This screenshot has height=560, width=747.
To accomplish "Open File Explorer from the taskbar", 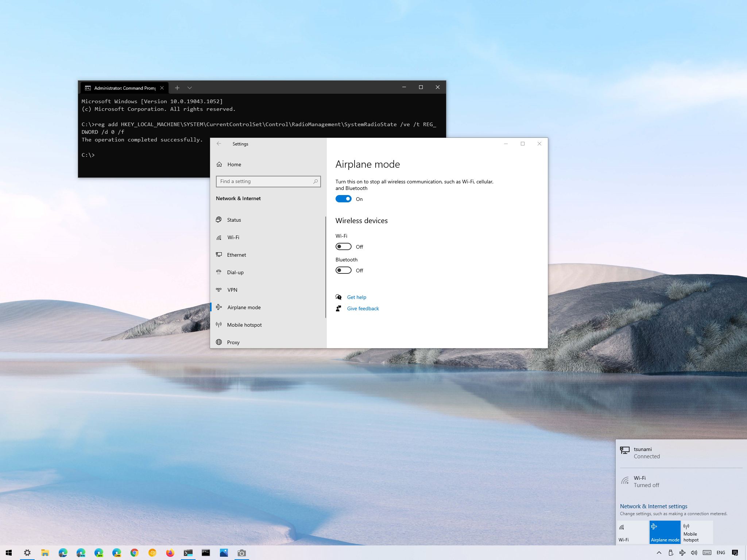I will tap(45, 553).
